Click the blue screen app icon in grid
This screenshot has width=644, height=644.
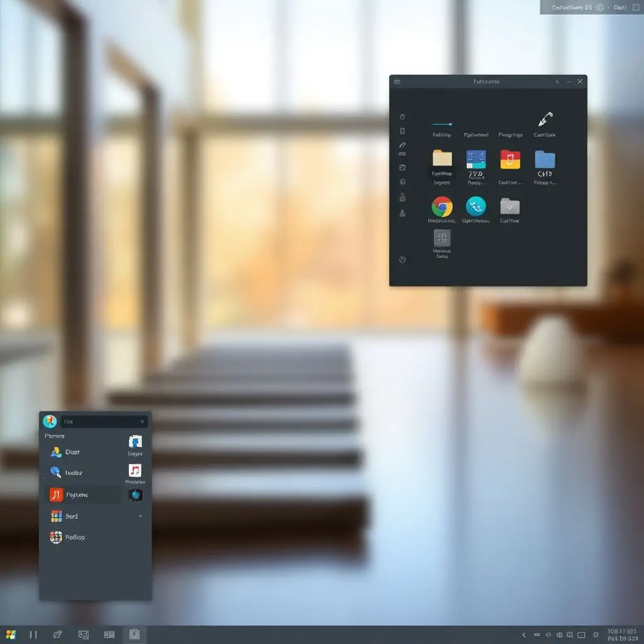pyautogui.click(x=476, y=159)
